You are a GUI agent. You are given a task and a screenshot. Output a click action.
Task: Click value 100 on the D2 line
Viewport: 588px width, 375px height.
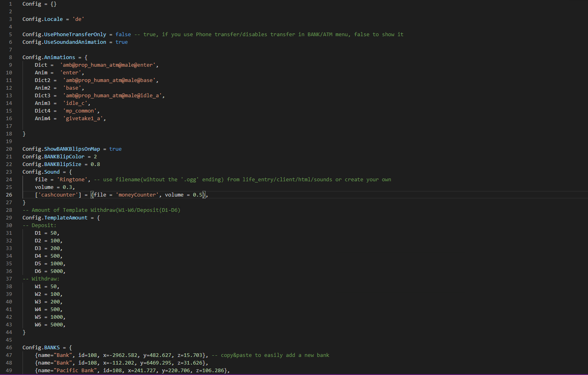click(55, 241)
